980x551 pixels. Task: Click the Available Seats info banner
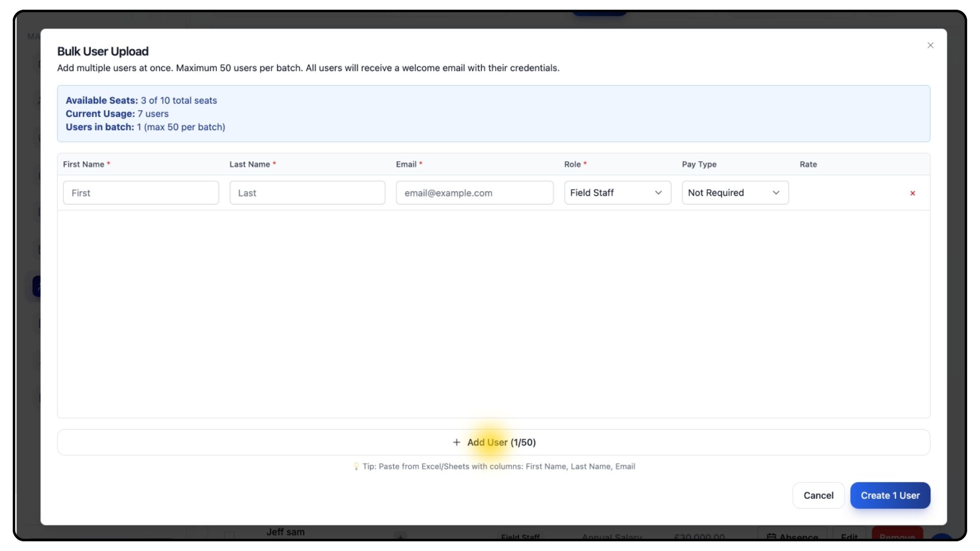(493, 114)
